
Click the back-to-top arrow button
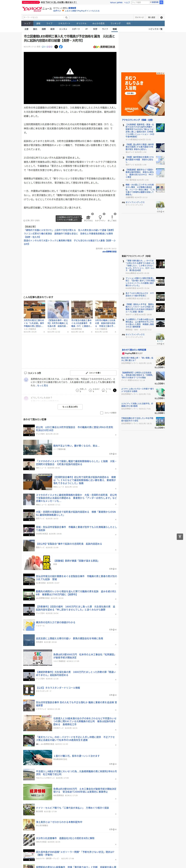(180, 537)
